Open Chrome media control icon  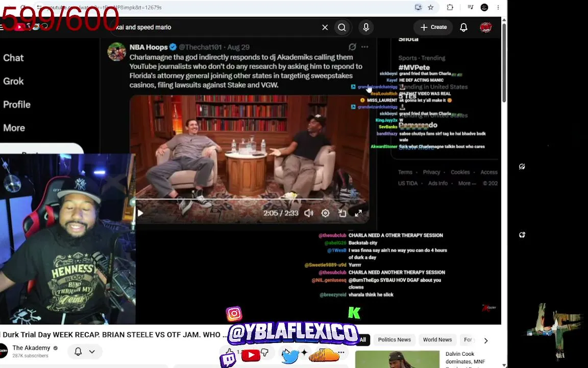tap(470, 7)
